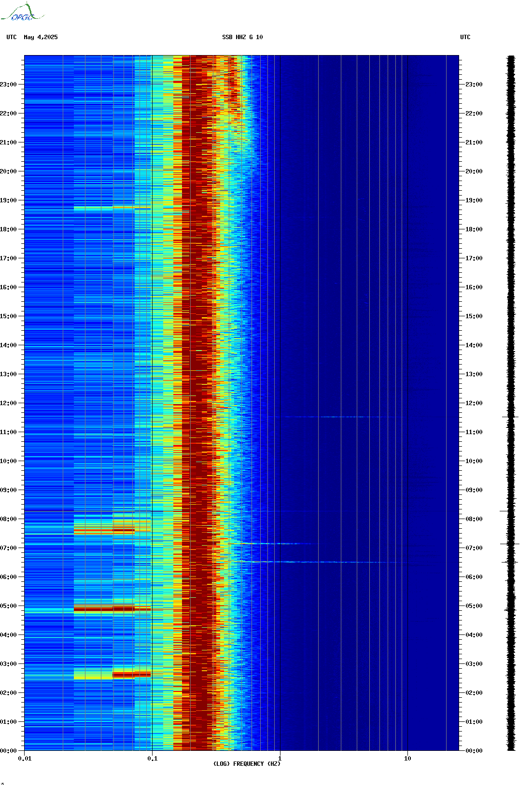Screen dimensions: 532x789
Task: Click '09:00' on the left time axis
Action: coord(8,490)
